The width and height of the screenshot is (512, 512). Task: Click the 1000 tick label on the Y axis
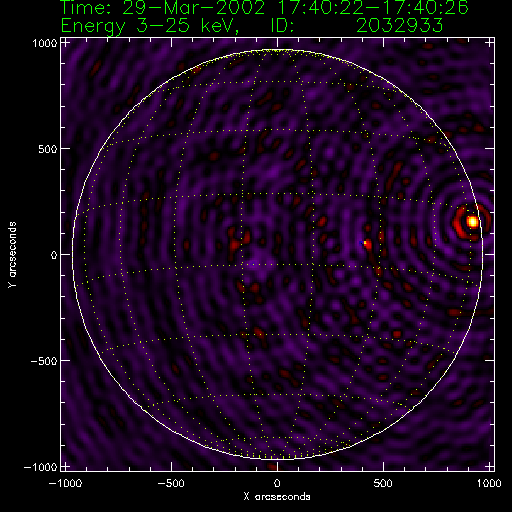coord(45,43)
